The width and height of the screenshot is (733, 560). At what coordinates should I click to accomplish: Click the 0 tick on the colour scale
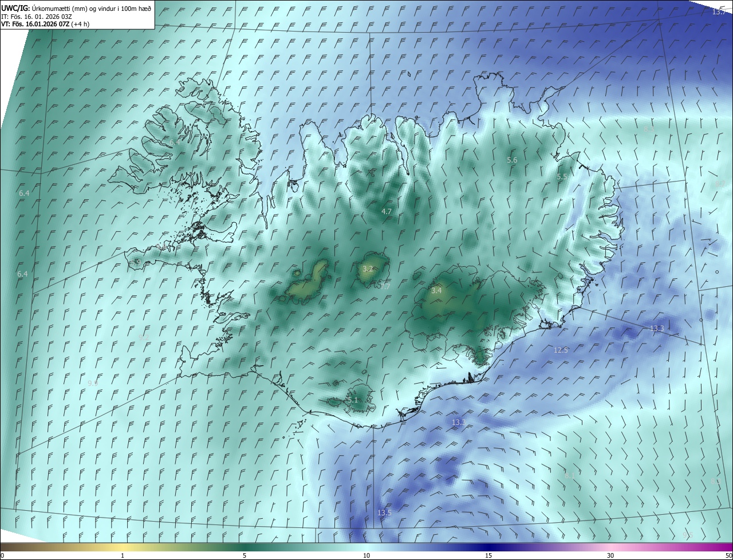(2, 555)
